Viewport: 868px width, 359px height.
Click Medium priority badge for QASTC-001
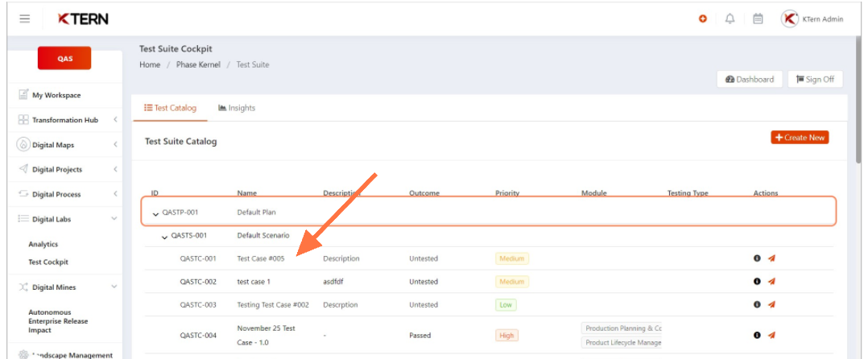click(x=512, y=258)
